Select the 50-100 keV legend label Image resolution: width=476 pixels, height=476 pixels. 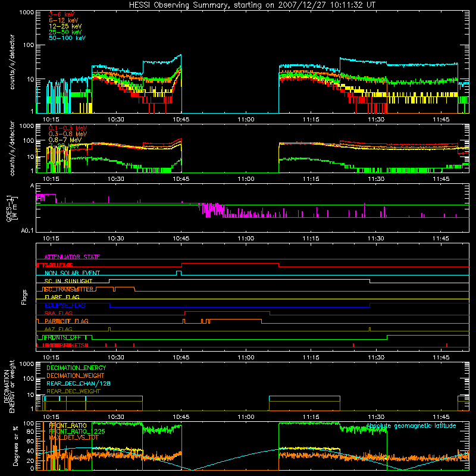67,38
